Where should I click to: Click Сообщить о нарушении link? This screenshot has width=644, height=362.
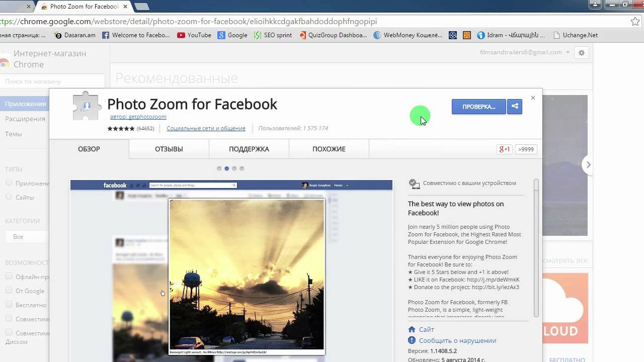[457, 340]
